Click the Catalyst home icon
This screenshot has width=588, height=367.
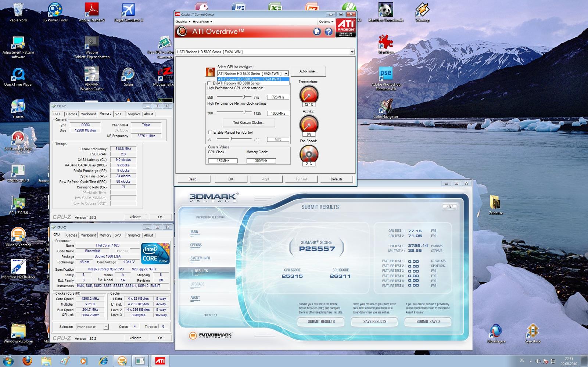pos(317,32)
